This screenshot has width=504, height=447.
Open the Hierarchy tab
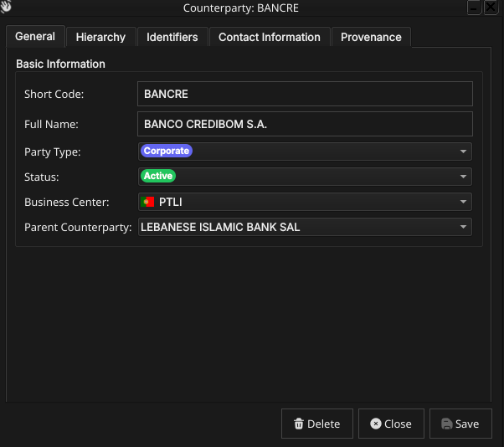click(x=100, y=37)
